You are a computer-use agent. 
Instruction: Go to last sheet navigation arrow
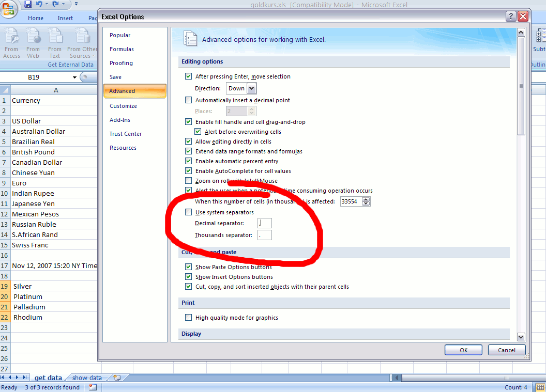point(24,378)
